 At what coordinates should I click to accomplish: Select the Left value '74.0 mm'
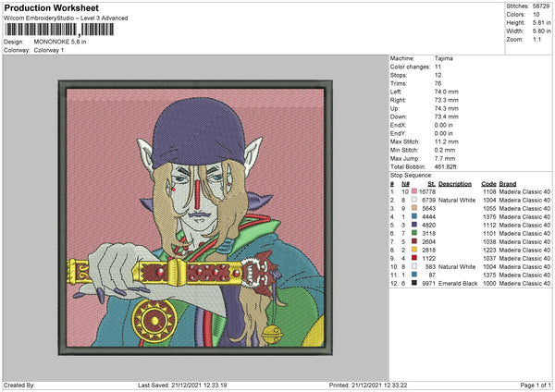(447, 92)
